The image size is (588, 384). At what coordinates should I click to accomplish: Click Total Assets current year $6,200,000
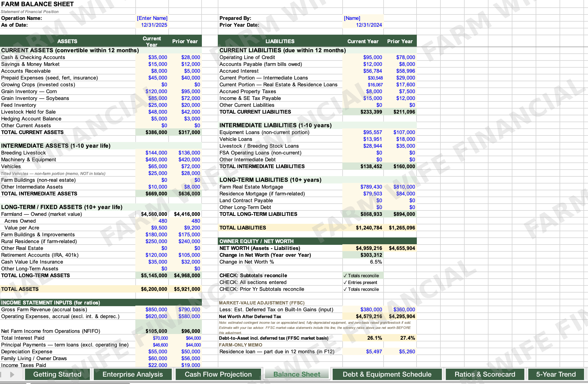click(152, 289)
